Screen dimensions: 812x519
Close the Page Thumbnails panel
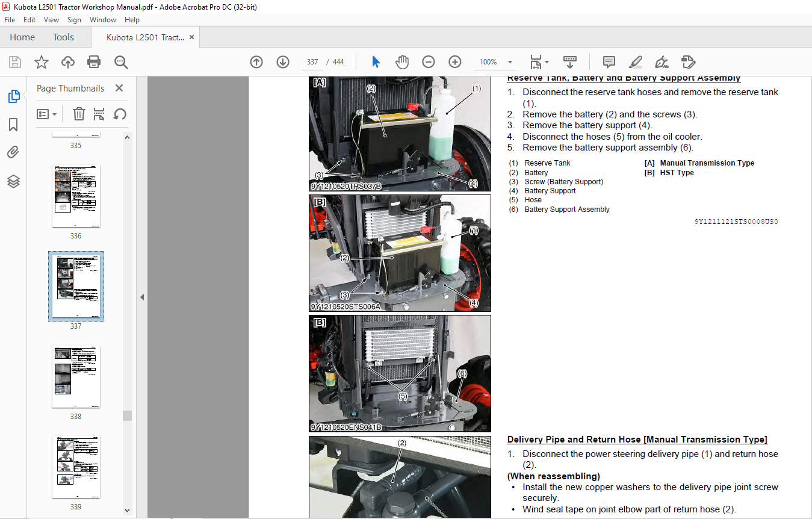(119, 88)
